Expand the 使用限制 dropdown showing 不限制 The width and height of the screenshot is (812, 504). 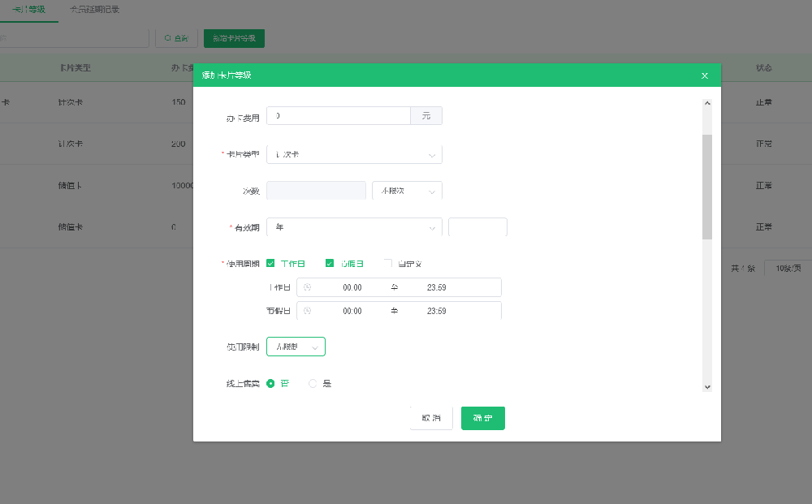click(x=296, y=347)
